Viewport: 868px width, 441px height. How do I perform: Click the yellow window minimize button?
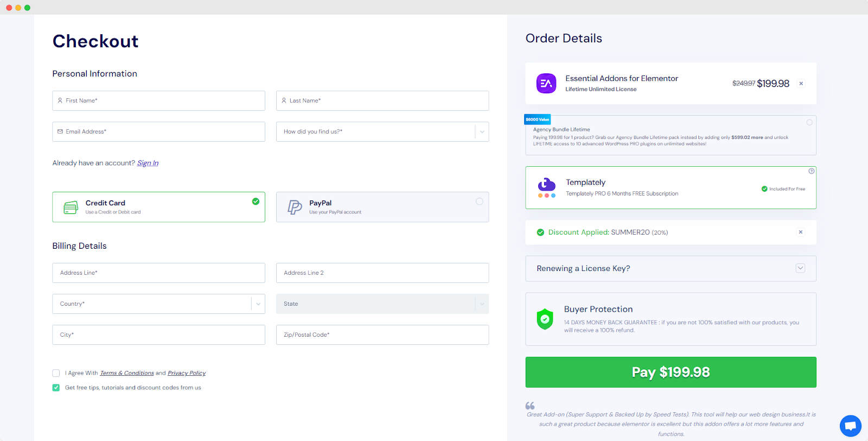(x=18, y=8)
